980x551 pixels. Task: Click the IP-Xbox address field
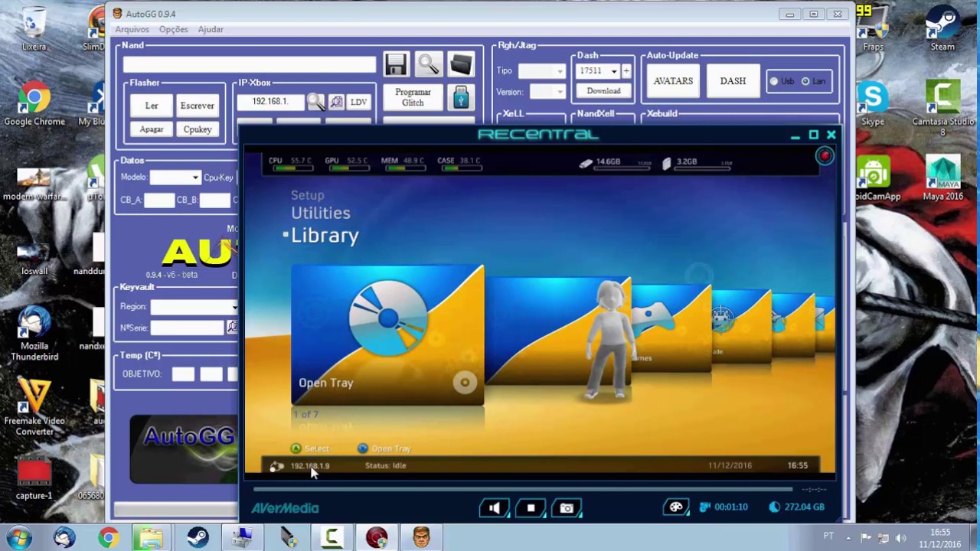click(272, 102)
